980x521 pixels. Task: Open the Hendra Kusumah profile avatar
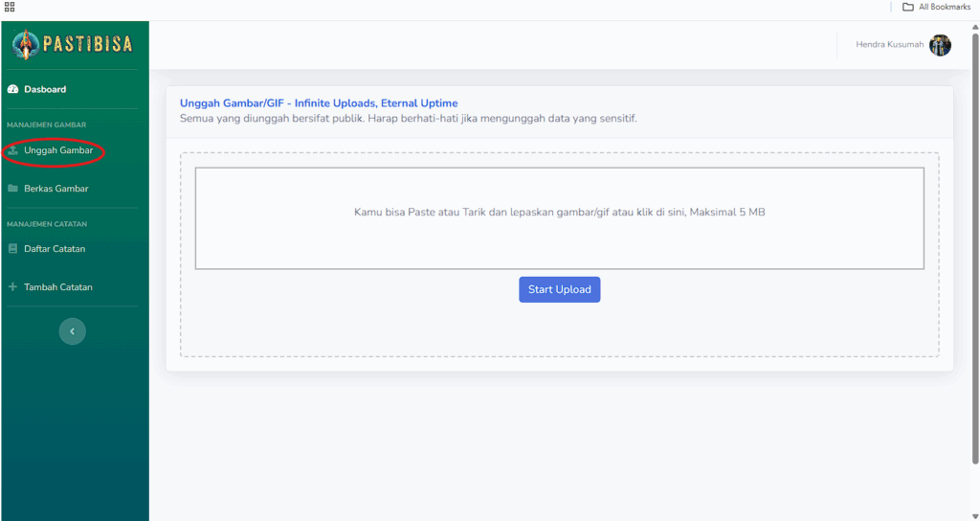point(940,45)
